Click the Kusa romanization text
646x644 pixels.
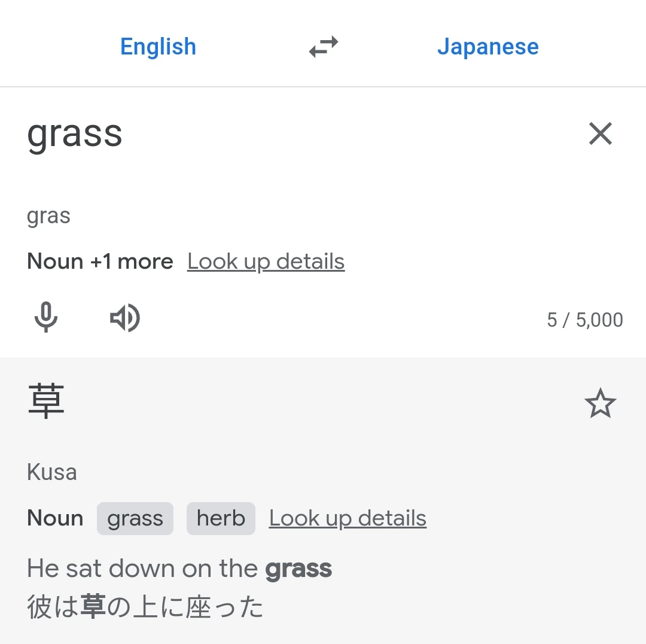point(52,472)
